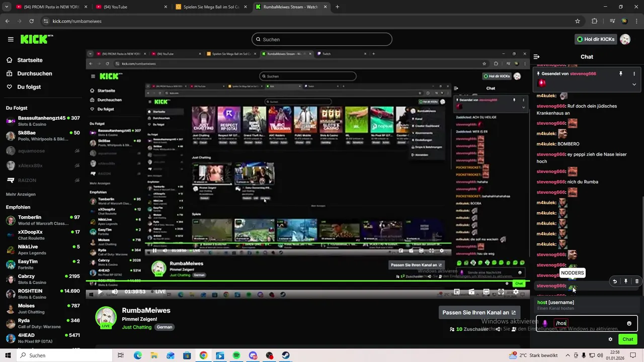Open Tomberlin recommended channel
The width and height of the screenshot is (644, 362).
click(43, 220)
